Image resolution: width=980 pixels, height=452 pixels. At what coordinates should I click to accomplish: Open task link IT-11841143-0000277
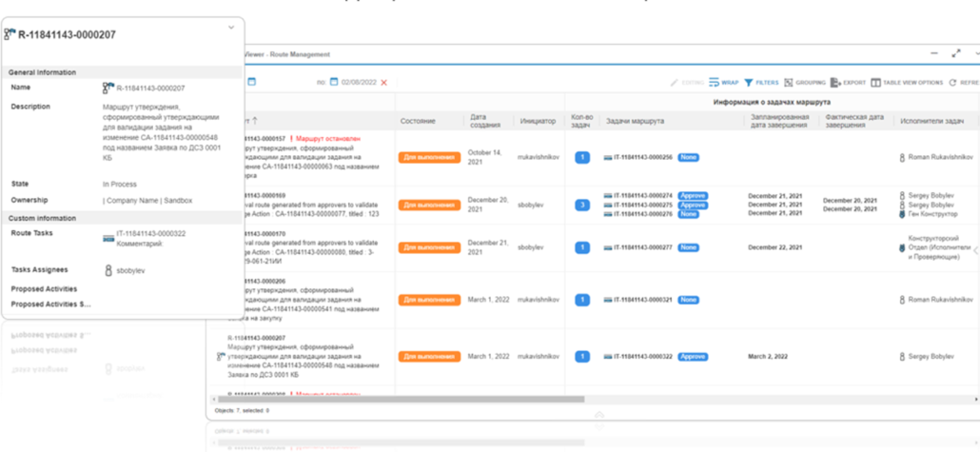644,247
